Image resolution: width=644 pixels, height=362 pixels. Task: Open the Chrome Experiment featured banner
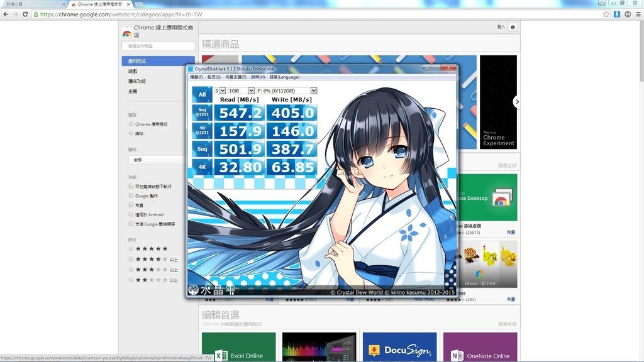[498, 102]
